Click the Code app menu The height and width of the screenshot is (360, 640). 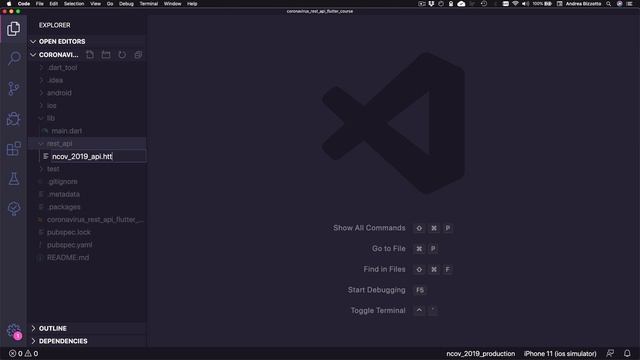pyautogui.click(x=24, y=4)
